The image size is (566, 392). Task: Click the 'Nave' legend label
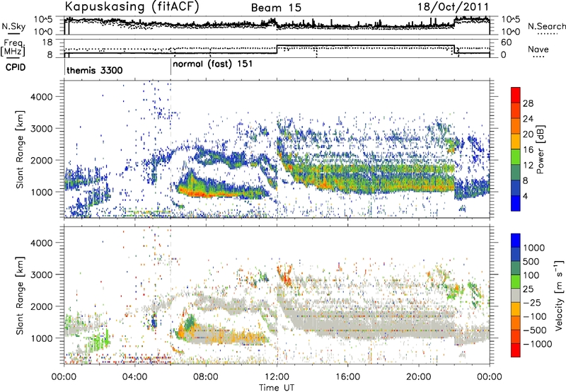point(538,50)
